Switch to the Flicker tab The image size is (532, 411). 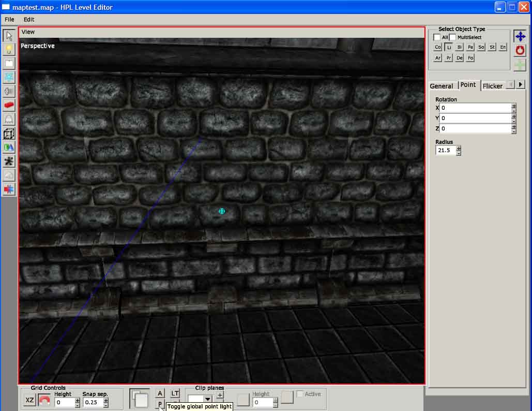click(492, 86)
